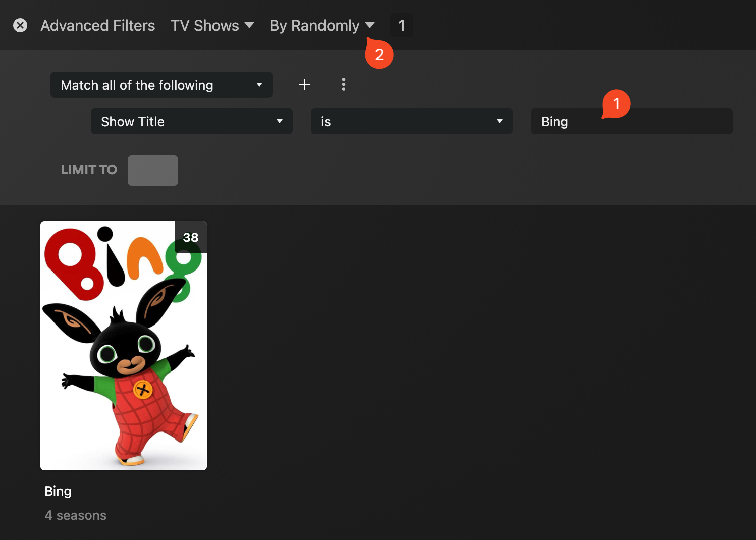Click the Limit To input box
Screen dimensions: 756x540
point(153,171)
